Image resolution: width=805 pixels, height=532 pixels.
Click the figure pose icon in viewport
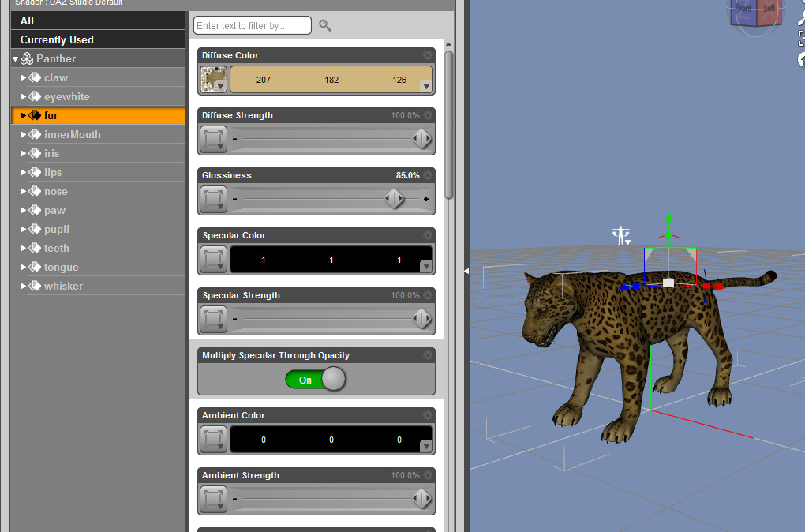pyautogui.click(x=620, y=234)
